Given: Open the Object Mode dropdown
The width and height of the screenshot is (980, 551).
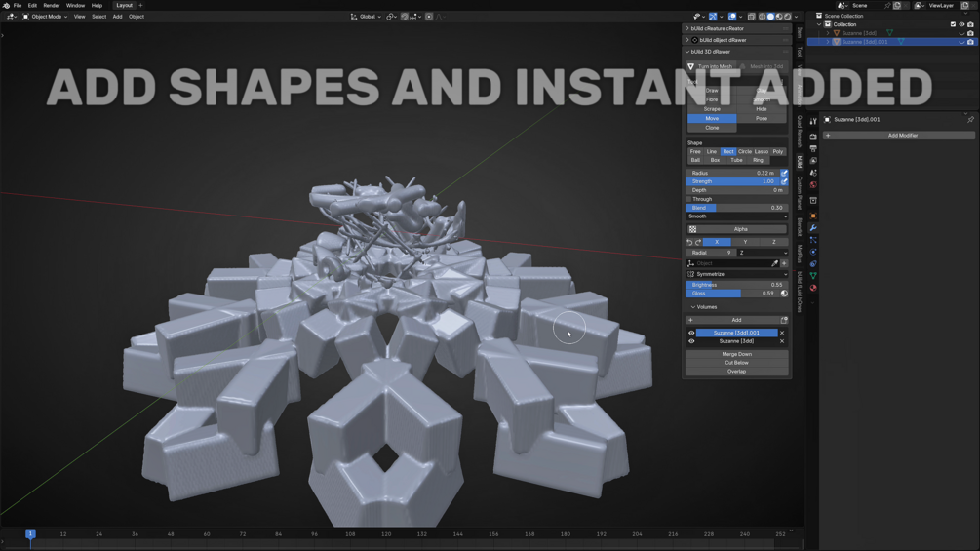Looking at the screenshot, I should click(x=45, y=17).
